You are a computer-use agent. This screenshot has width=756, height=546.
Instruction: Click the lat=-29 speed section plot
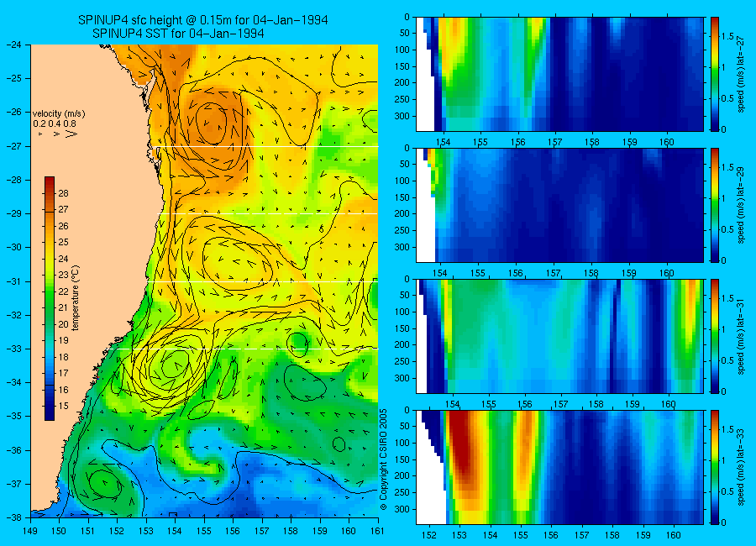pyautogui.click(x=559, y=205)
